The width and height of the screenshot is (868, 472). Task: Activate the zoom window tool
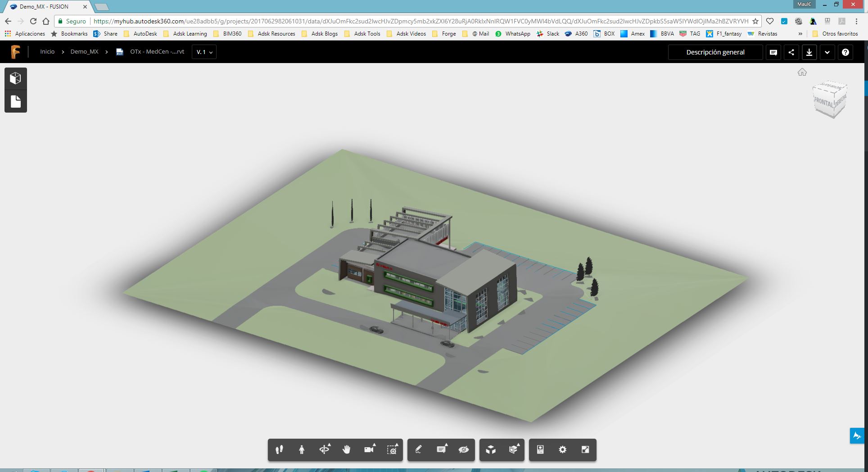(x=392, y=449)
